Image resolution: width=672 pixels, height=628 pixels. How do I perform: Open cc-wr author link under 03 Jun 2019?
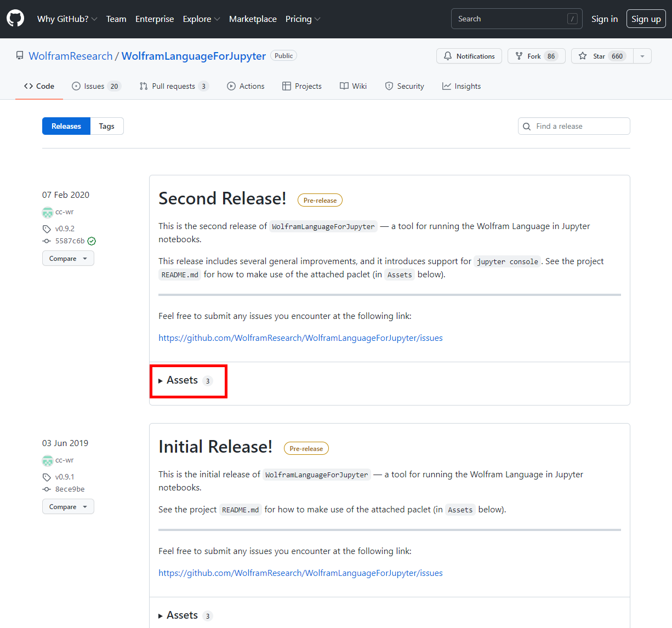pyautogui.click(x=65, y=460)
